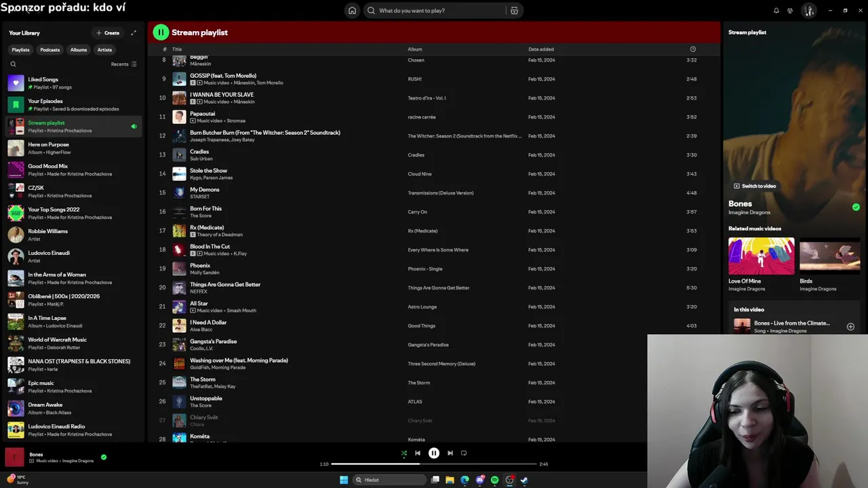Open Imagine Dragons artist link under Bones title
Image resolution: width=868 pixels, height=488 pixels.
pos(749,212)
